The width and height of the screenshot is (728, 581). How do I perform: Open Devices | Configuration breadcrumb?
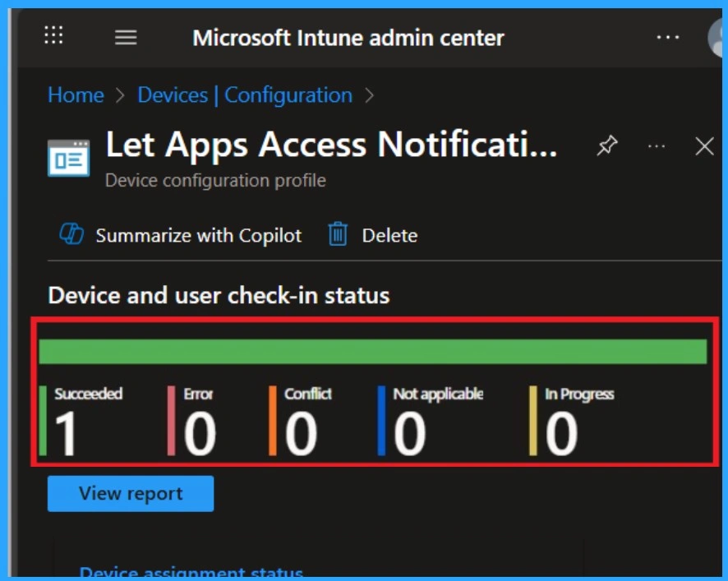pos(245,95)
